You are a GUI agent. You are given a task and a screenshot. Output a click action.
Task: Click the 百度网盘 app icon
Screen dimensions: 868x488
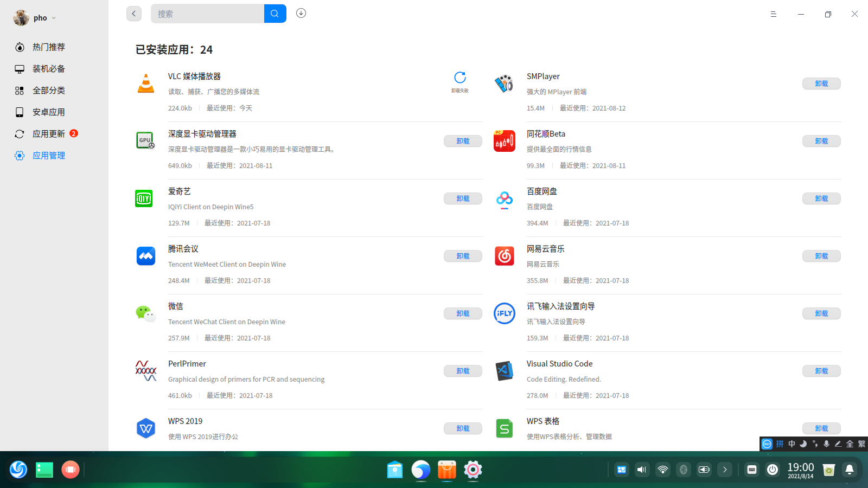(x=505, y=200)
